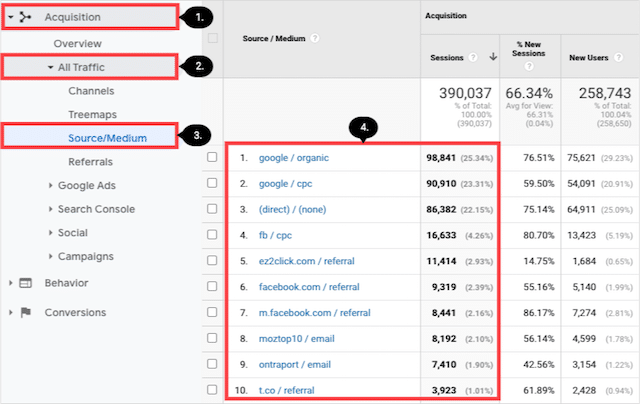The width and height of the screenshot is (640, 404).
Task: Click help icon beside Source / Medium header
Action: coord(314,38)
